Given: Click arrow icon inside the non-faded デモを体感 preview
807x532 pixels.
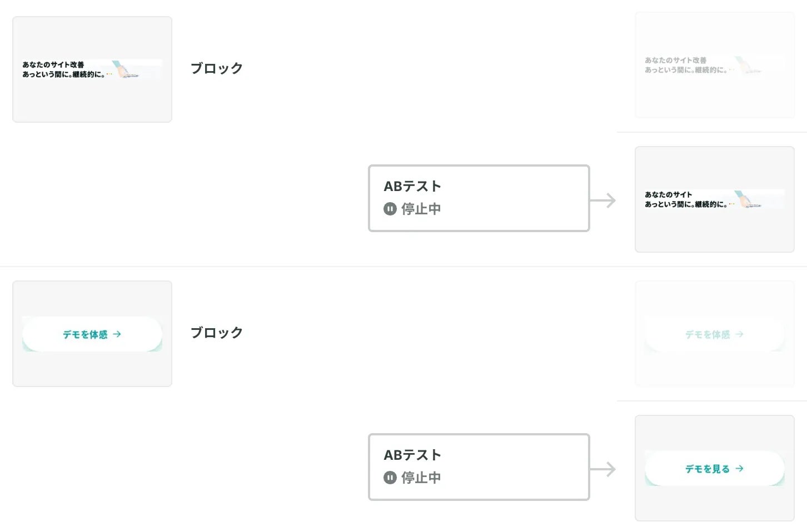Looking at the screenshot, I should point(117,334).
